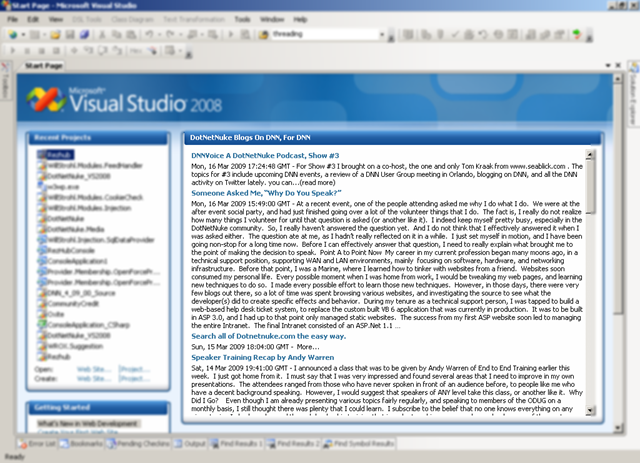Click the Cut scissors icon

click(x=102, y=35)
